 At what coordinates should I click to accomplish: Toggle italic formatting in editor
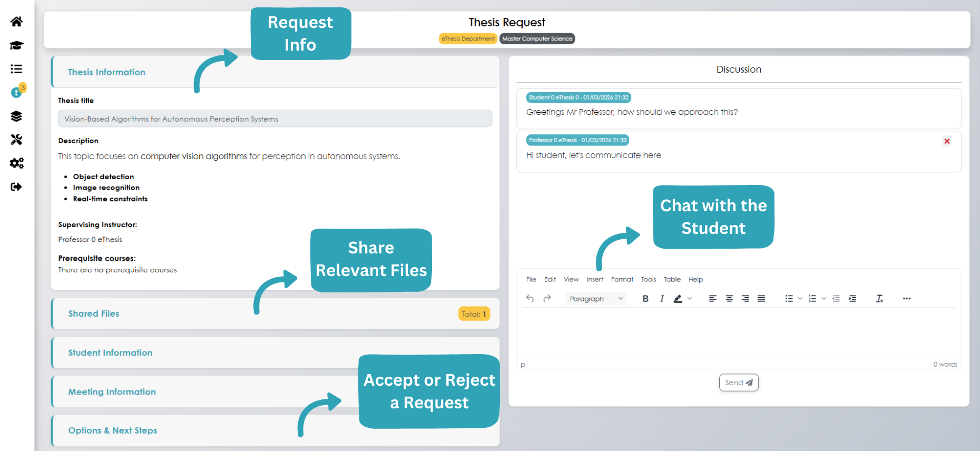coord(662,299)
